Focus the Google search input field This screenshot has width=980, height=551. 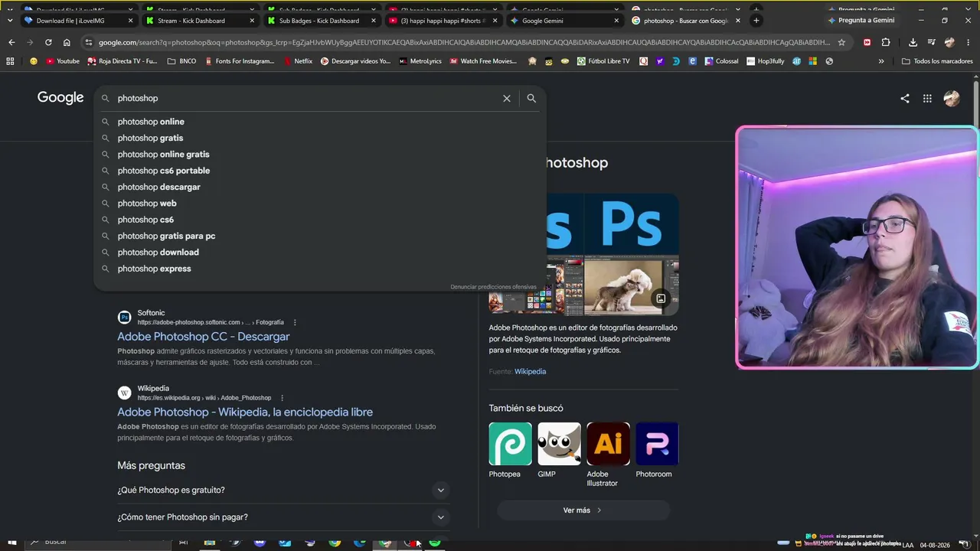pyautogui.click(x=306, y=98)
